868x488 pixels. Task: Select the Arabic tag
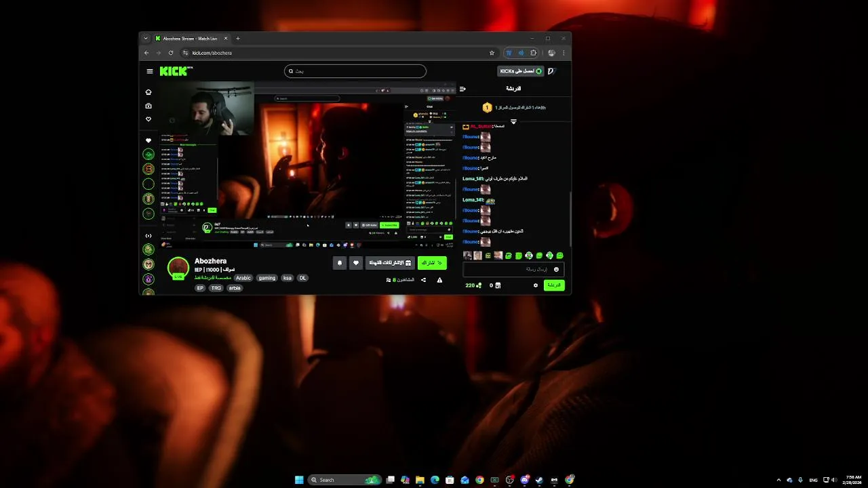pos(243,278)
